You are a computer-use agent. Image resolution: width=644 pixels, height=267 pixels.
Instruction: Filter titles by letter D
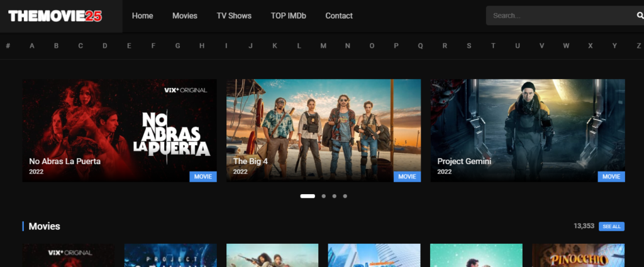[x=105, y=45]
